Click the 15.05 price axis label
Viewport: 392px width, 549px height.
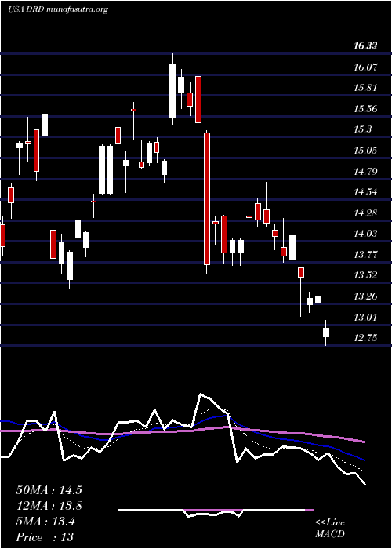pos(366,151)
